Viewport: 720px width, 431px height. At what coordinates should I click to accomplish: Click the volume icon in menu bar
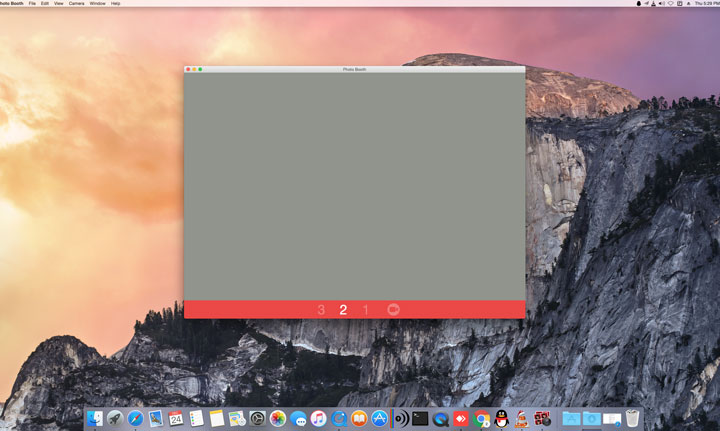click(x=662, y=3)
